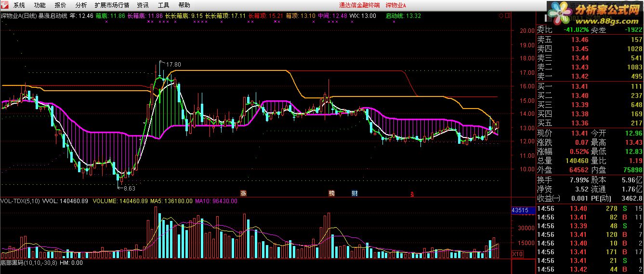This screenshot has width=644, height=274.
Task: Click the 深物业A title link
Action: (x=396, y=5)
